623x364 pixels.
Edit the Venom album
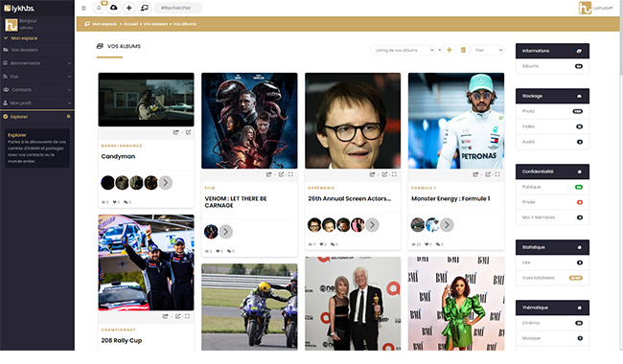point(281,174)
